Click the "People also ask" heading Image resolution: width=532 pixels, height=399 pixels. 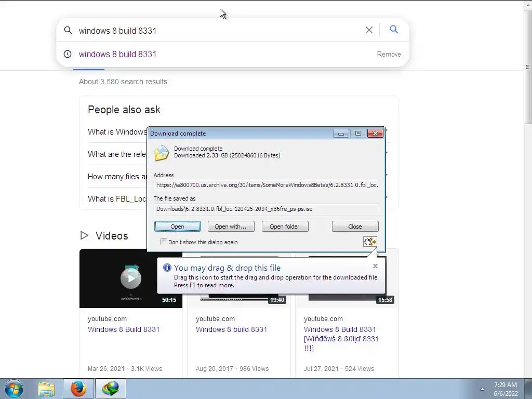click(x=124, y=110)
